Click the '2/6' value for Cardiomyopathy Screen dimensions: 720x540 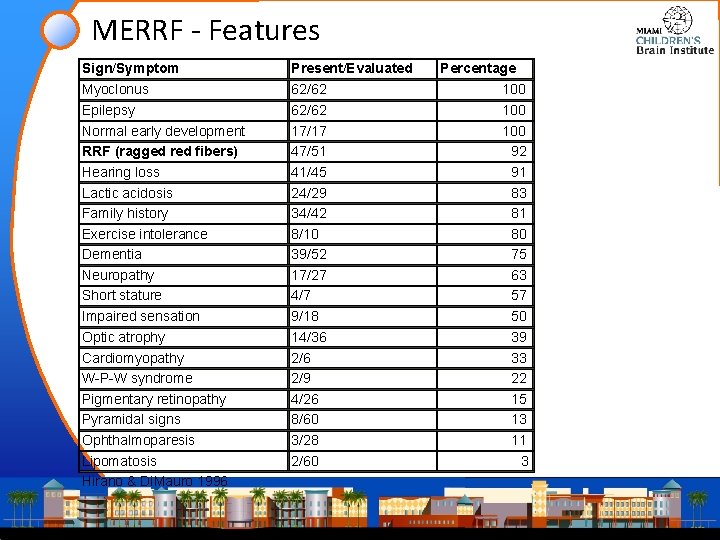point(301,358)
